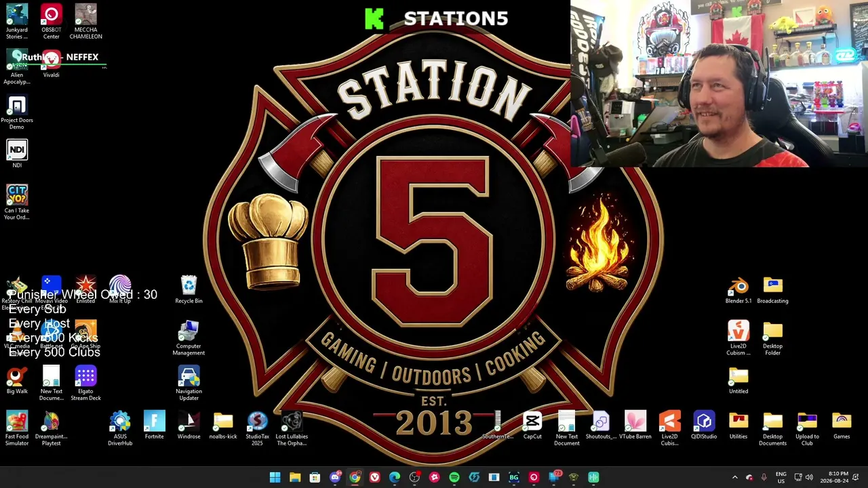Open SouthernTe file on desktop
Screen dimensions: 868x488
(498, 426)
